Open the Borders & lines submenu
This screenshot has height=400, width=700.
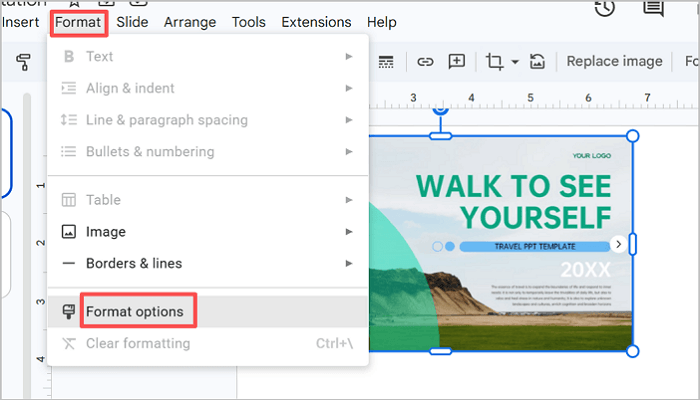coord(208,263)
